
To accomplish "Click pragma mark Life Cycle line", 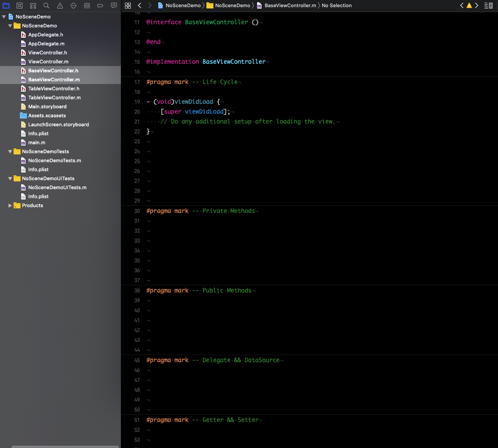I will 192,82.
